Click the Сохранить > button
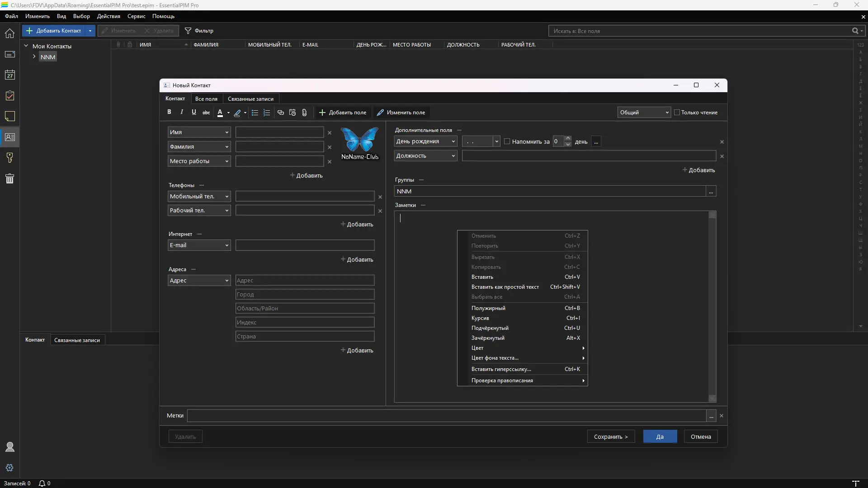Image resolution: width=868 pixels, height=488 pixels. [610, 436]
